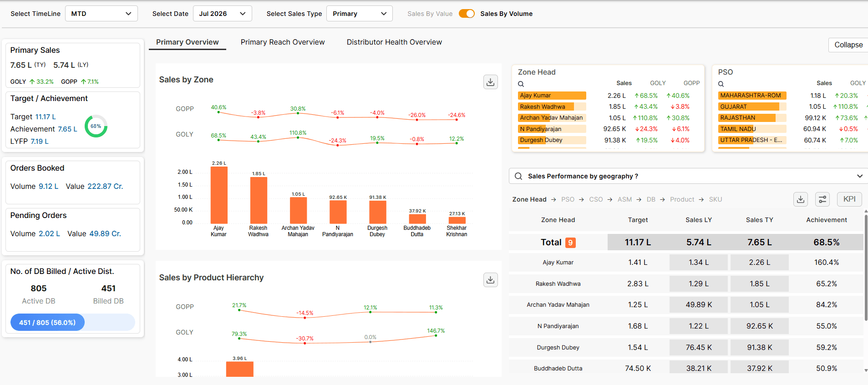Click the magnifier in Sales Performance by geography box
The width and height of the screenshot is (868, 385).
click(518, 176)
